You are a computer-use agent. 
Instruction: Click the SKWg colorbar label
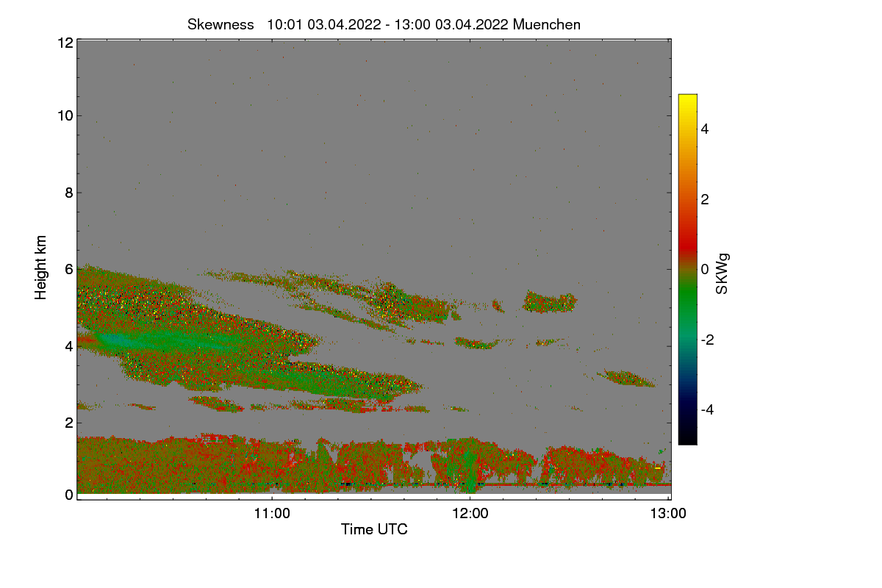pyautogui.click(x=723, y=273)
